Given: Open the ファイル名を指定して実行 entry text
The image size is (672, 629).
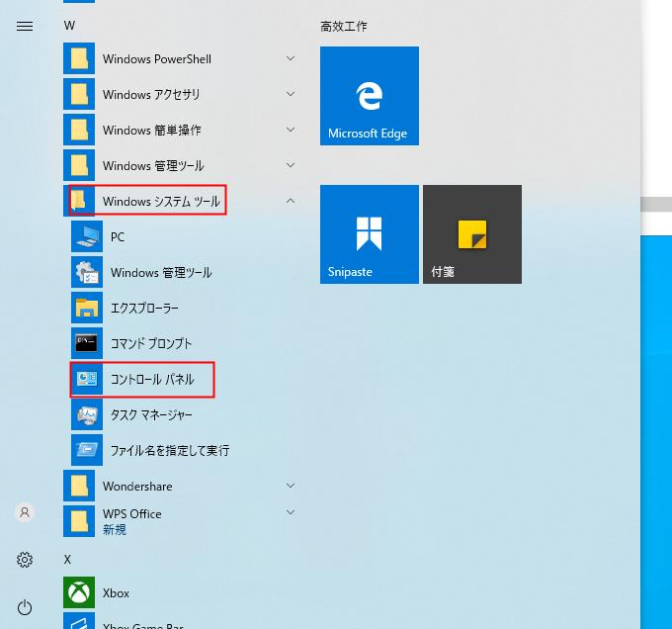Looking at the screenshot, I should coord(170,450).
